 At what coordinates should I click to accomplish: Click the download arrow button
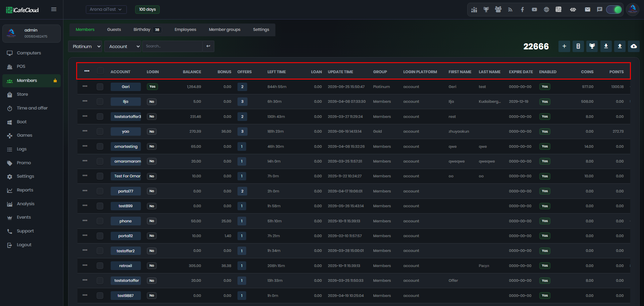coord(606,46)
